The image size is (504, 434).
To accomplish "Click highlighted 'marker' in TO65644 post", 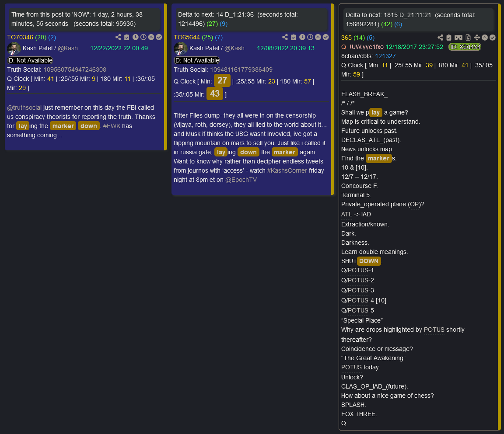I will click(284, 152).
